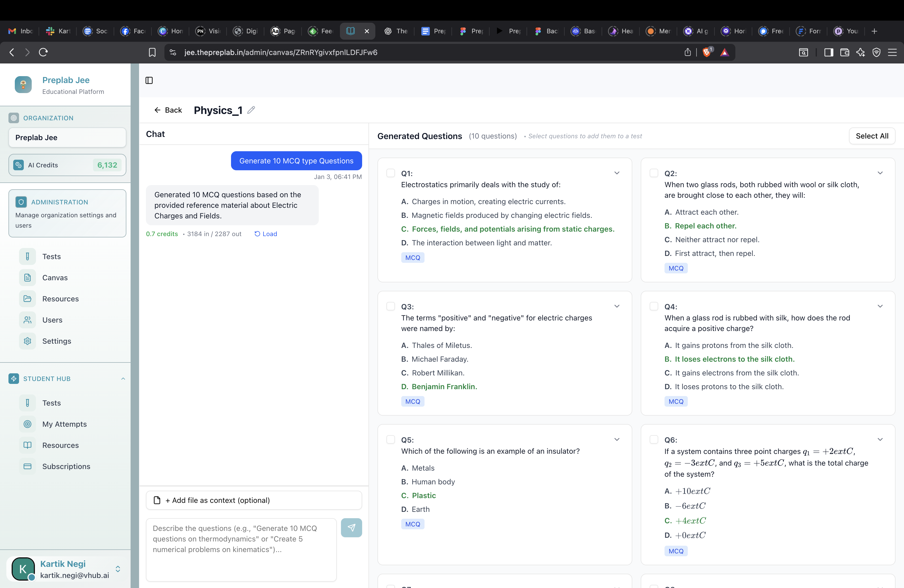The image size is (904, 588).
Task: Click the browser address bar URL
Action: pyautogui.click(x=281, y=52)
